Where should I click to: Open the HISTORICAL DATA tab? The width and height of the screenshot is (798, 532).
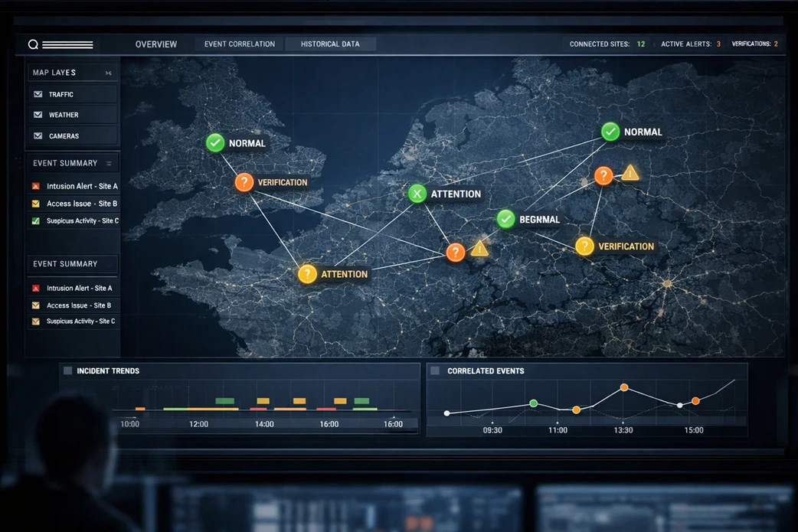[x=329, y=44]
